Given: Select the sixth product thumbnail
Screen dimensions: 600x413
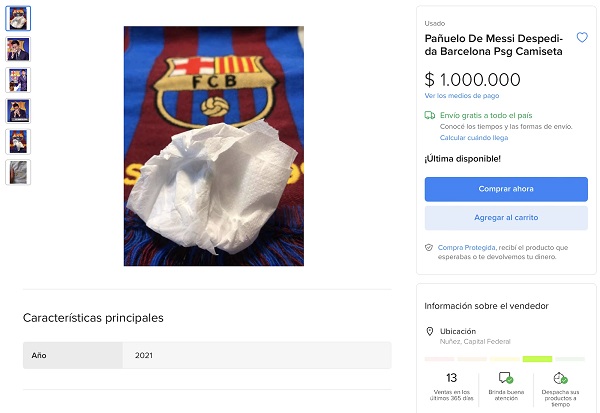Looking at the screenshot, I should coord(18,172).
